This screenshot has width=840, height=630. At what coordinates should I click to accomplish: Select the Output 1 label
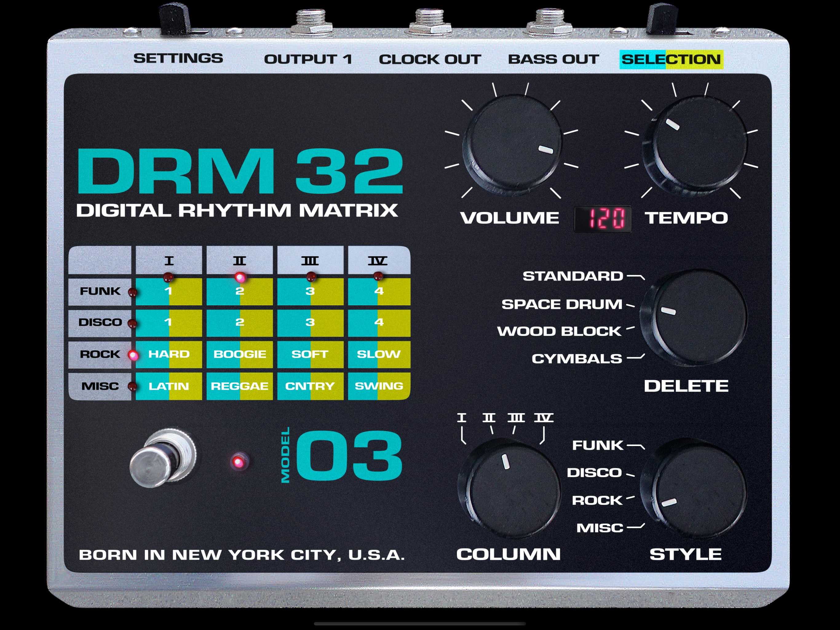tap(308, 59)
